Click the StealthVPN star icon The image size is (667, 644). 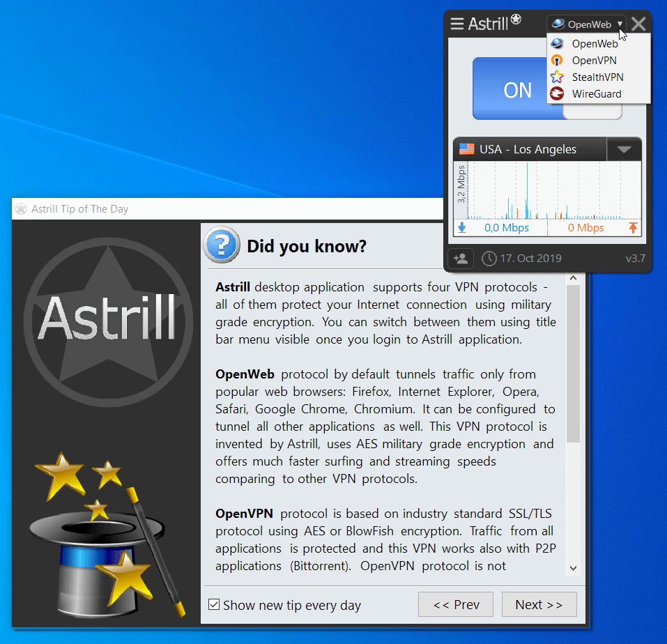557,77
